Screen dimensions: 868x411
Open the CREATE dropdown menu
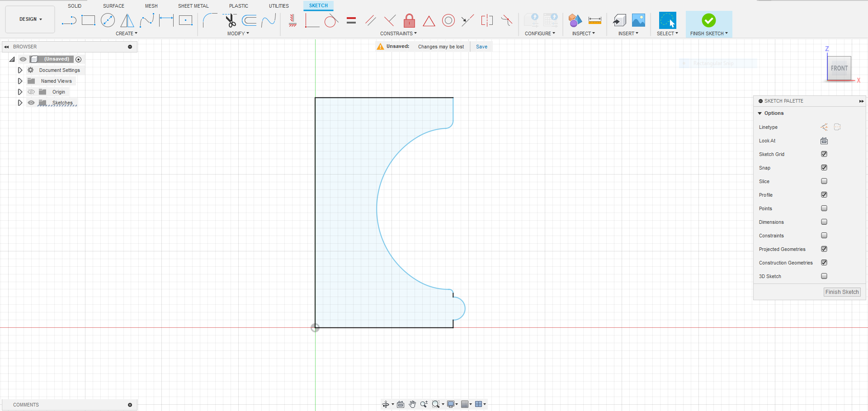(127, 33)
